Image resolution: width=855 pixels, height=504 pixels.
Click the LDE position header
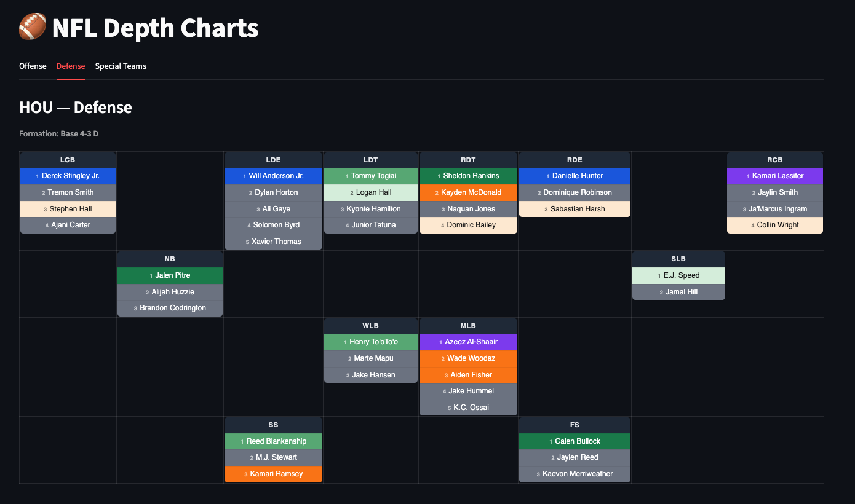[x=273, y=160]
